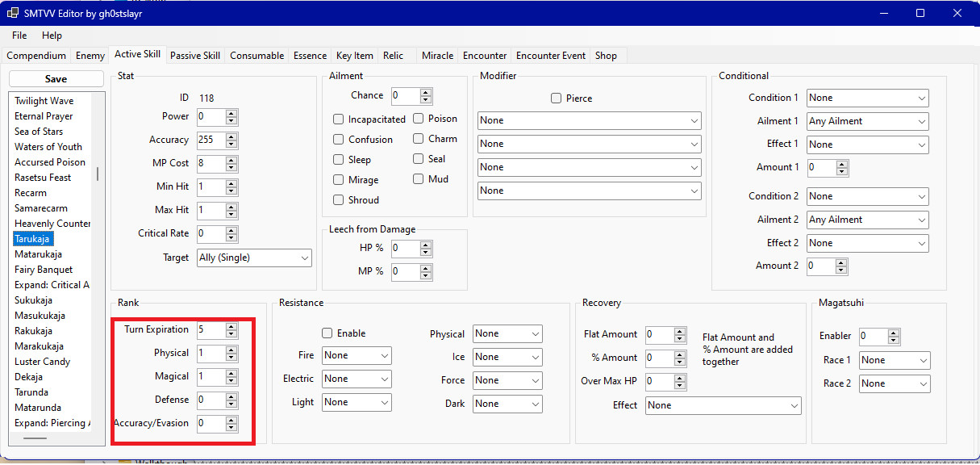The height and width of the screenshot is (465, 980).
Task: Click the SMTVV Editor app icon in title bar
Action: pyautogui.click(x=13, y=13)
